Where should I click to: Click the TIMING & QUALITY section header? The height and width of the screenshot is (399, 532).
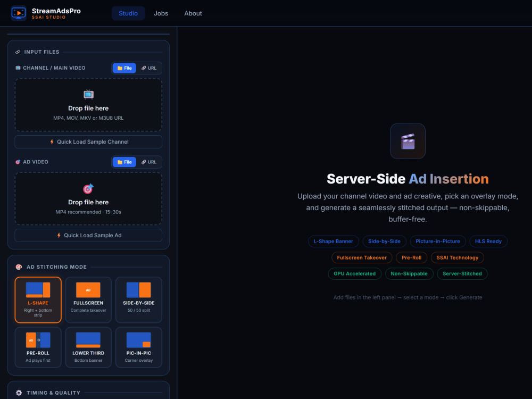click(x=54, y=393)
